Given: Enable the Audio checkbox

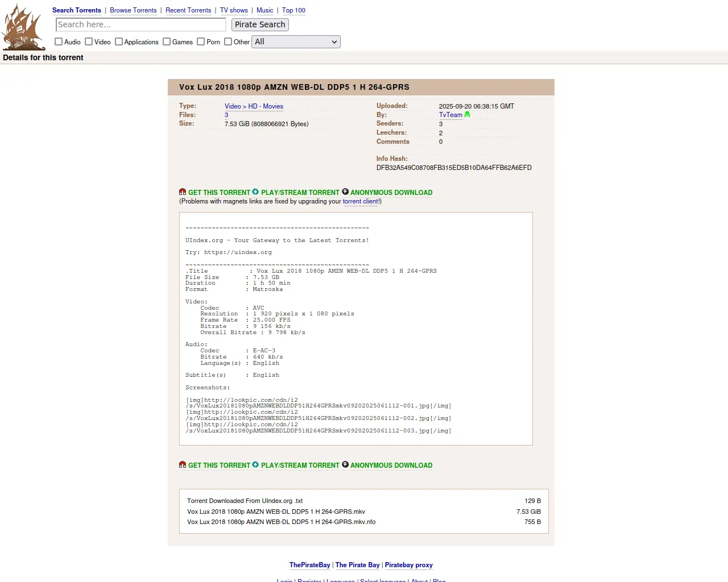Looking at the screenshot, I should point(59,41).
